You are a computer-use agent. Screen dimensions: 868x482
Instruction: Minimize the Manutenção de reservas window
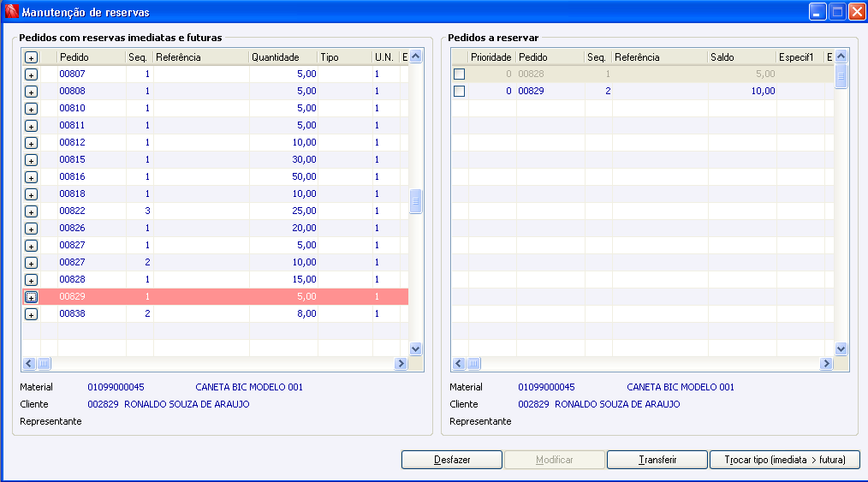[817, 12]
